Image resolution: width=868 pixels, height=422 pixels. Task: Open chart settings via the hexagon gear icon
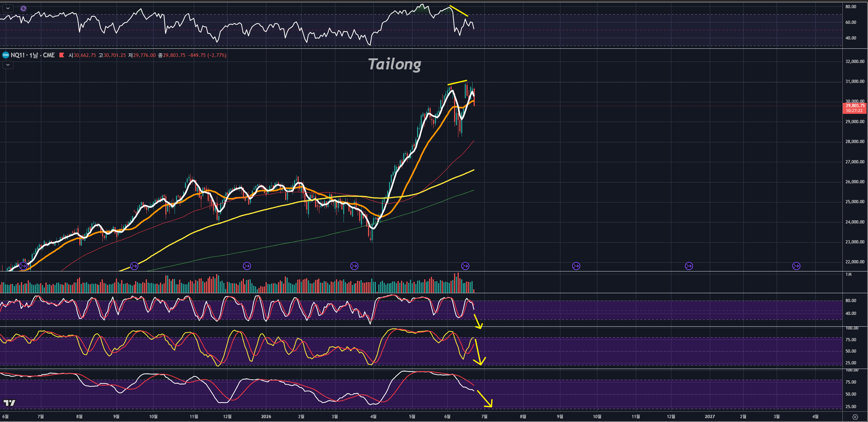pyautogui.click(x=855, y=417)
